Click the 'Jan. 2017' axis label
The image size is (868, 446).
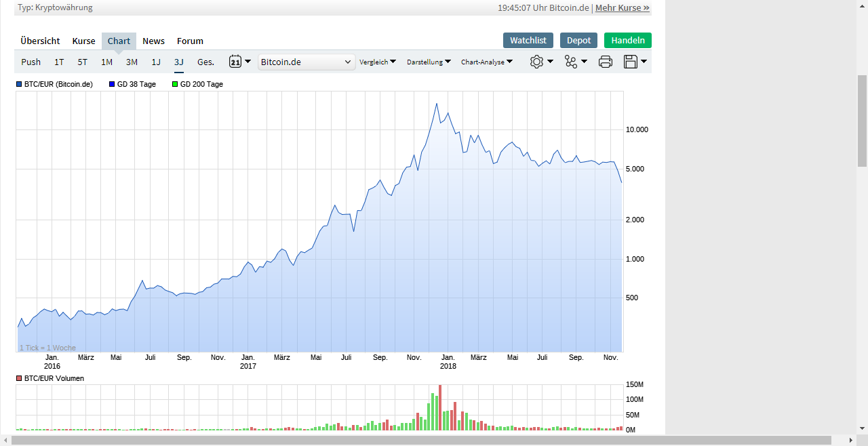point(248,361)
